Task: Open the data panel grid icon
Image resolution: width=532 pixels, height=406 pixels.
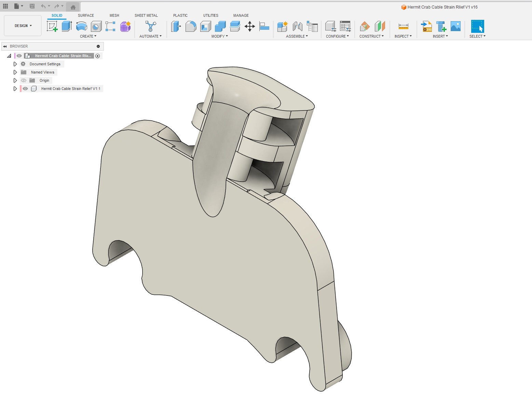Action: (5, 6)
